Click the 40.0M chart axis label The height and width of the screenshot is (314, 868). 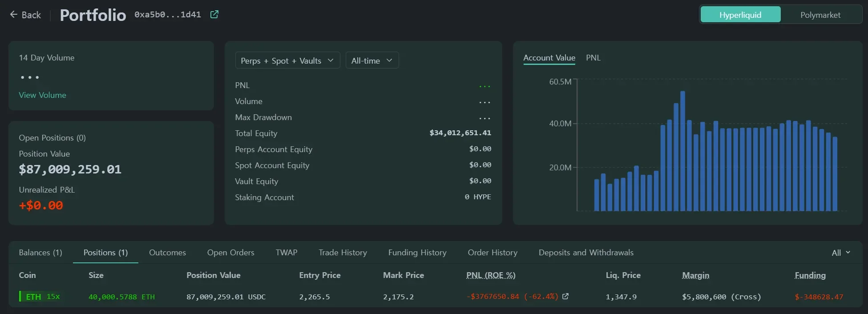pos(560,124)
